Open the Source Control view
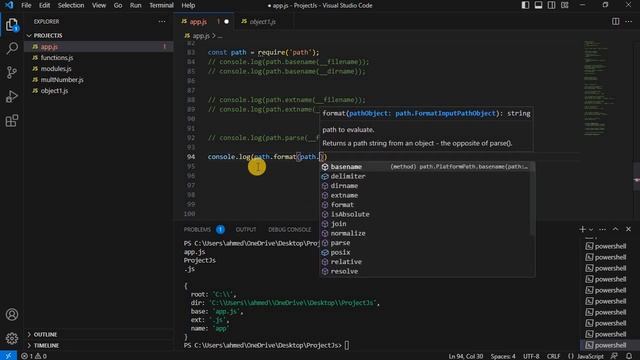Image resolution: width=640 pixels, height=360 pixels. click(12, 73)
